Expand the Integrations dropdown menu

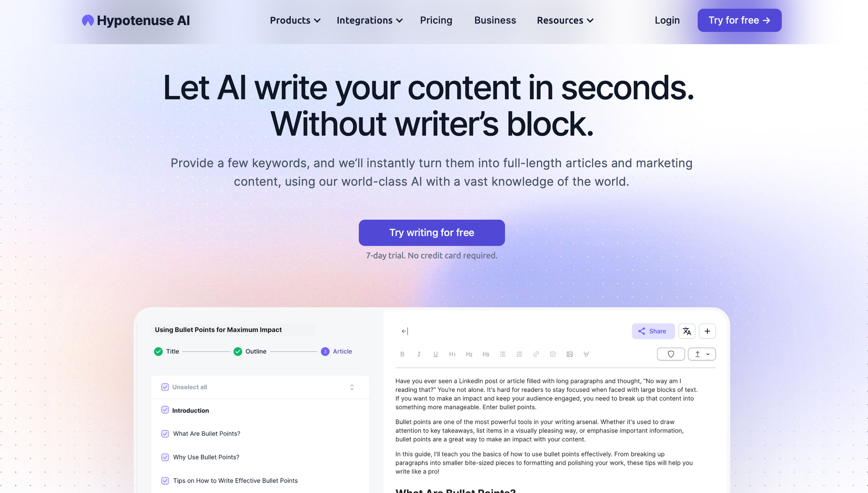point(368,20)
